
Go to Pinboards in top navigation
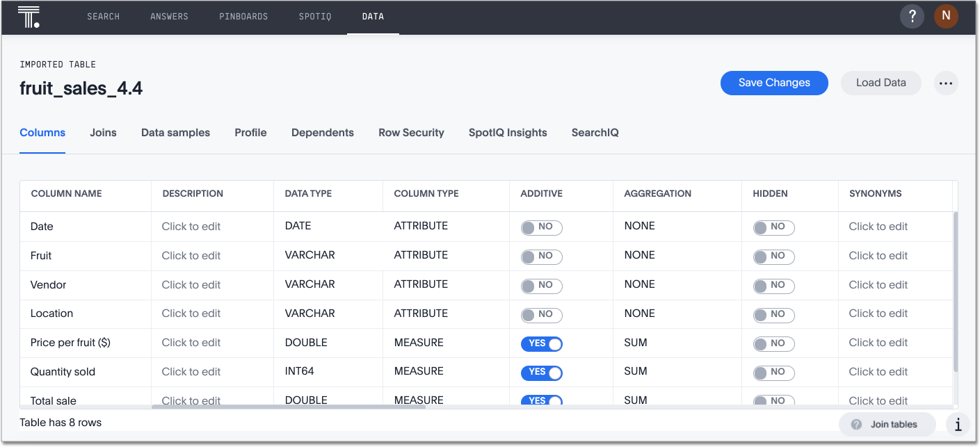[x=243, y=17]
